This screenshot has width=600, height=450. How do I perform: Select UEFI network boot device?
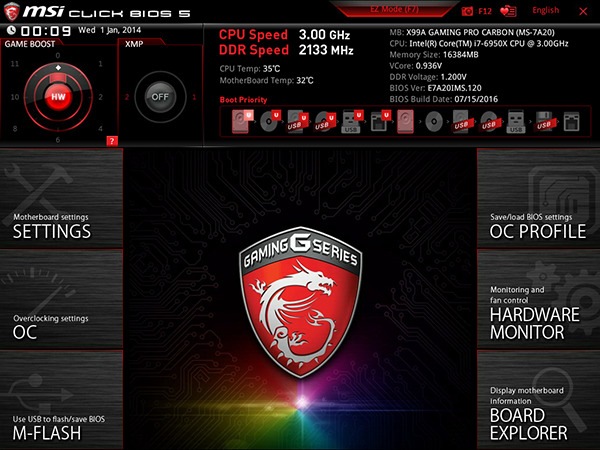tap(380, 121)
